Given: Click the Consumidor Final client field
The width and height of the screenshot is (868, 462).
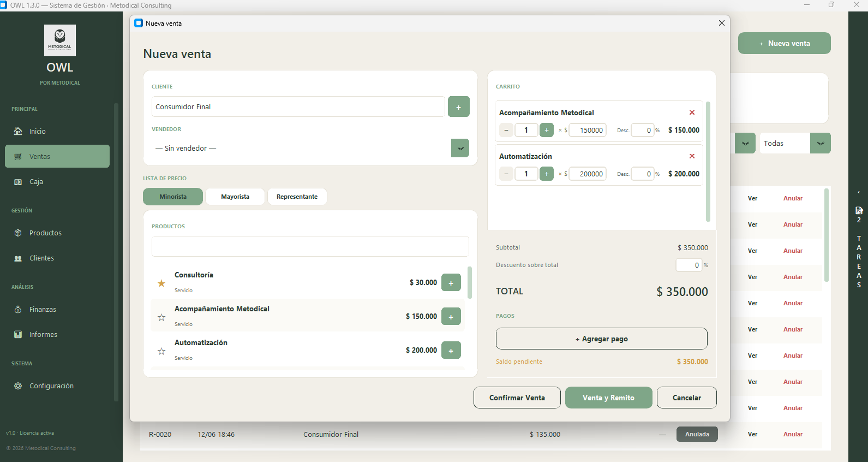Looking at the screenshot, I should pyautogui.click(x=298, y=106).
